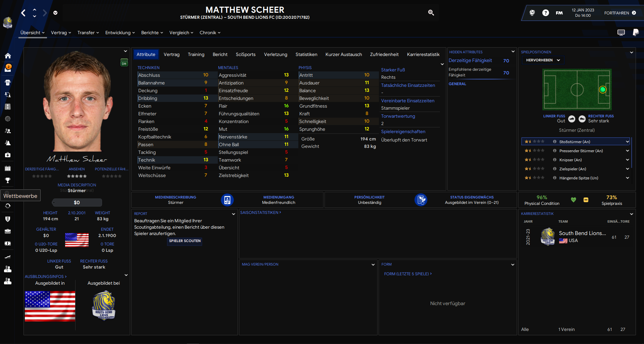This screenshot has height=344, width=644.
Task: Click the SPIELER SCOUTEN button
Action: point(185,241)
